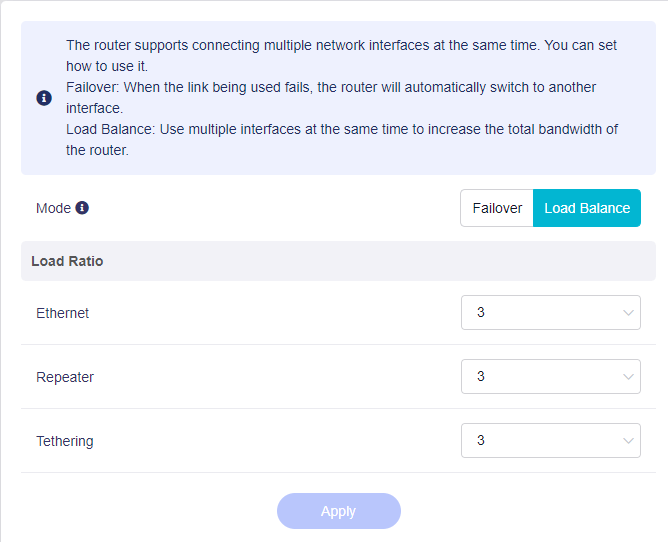Click the Failover description text in banner
Screen dimensions: 668x542
click(x=330, y=88)
